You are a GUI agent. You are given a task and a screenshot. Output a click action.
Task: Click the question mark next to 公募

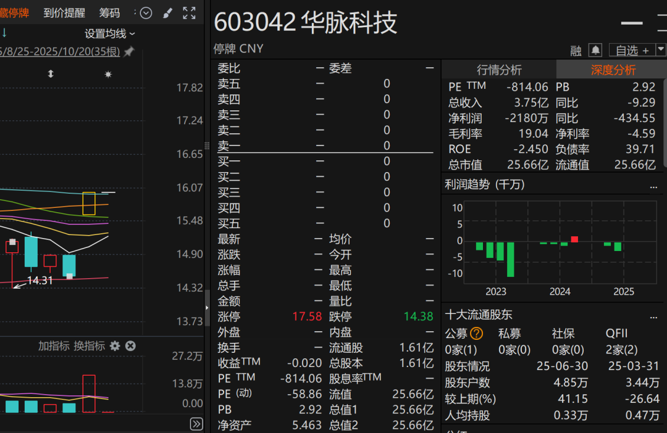477,334
